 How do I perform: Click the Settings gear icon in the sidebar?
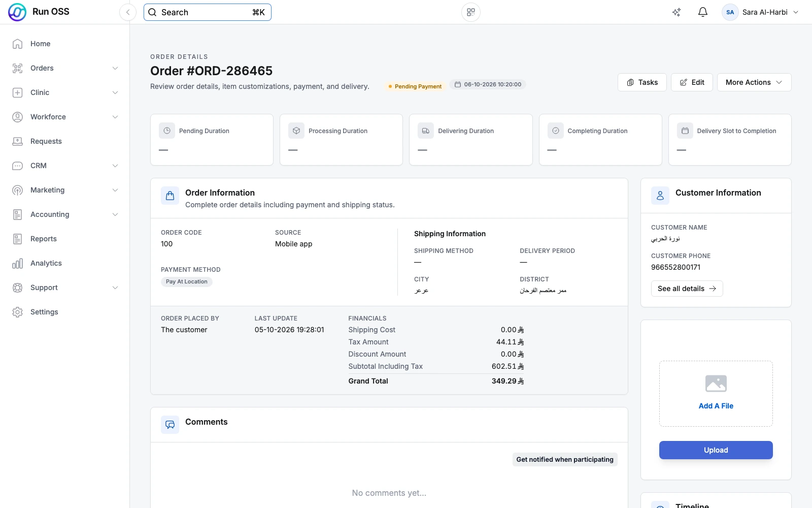click(17, 312)
